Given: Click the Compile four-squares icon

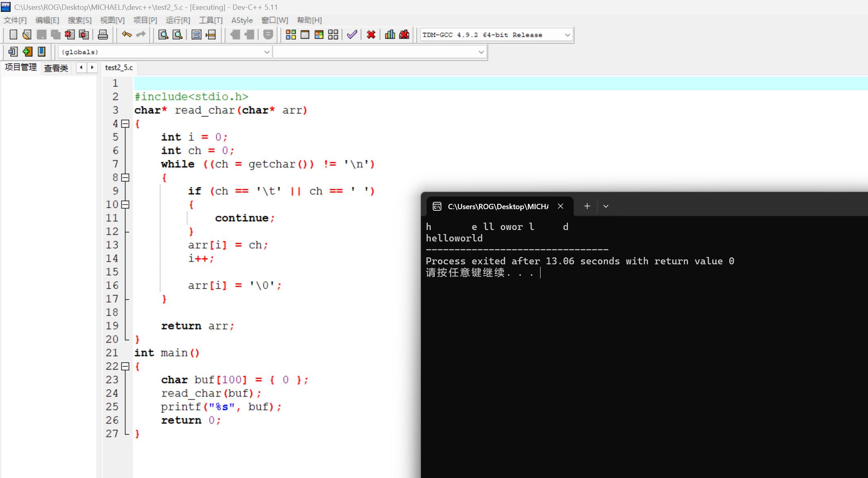Looking at the screenshot, I should point(291,35).
